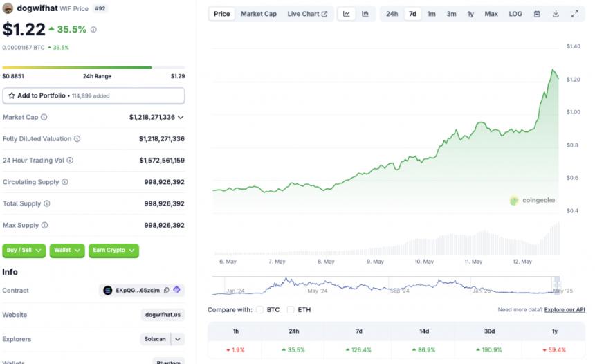Show Circulating Supply info icon

coord(65,182)
